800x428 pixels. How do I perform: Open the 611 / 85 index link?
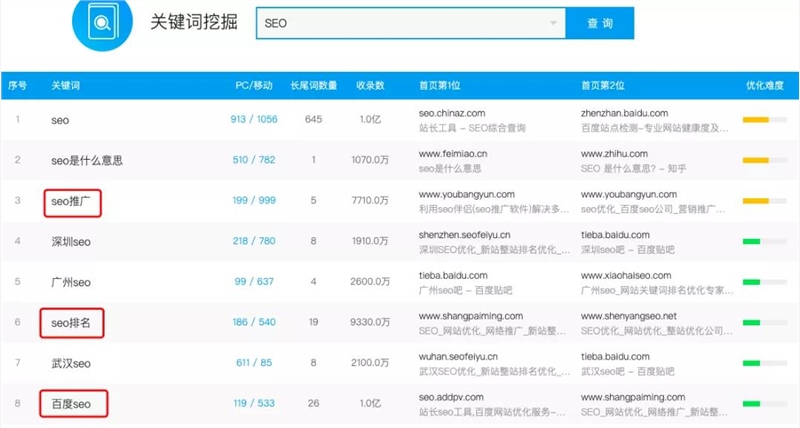tap(254, 363)
